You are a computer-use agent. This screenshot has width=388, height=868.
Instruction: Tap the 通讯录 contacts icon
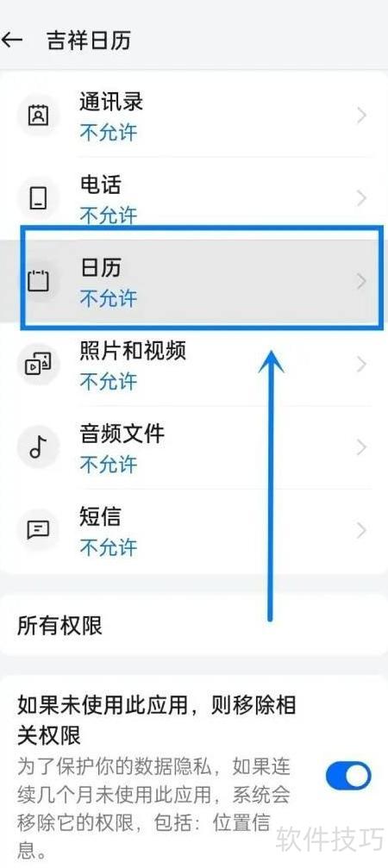[x=38, y=116]
